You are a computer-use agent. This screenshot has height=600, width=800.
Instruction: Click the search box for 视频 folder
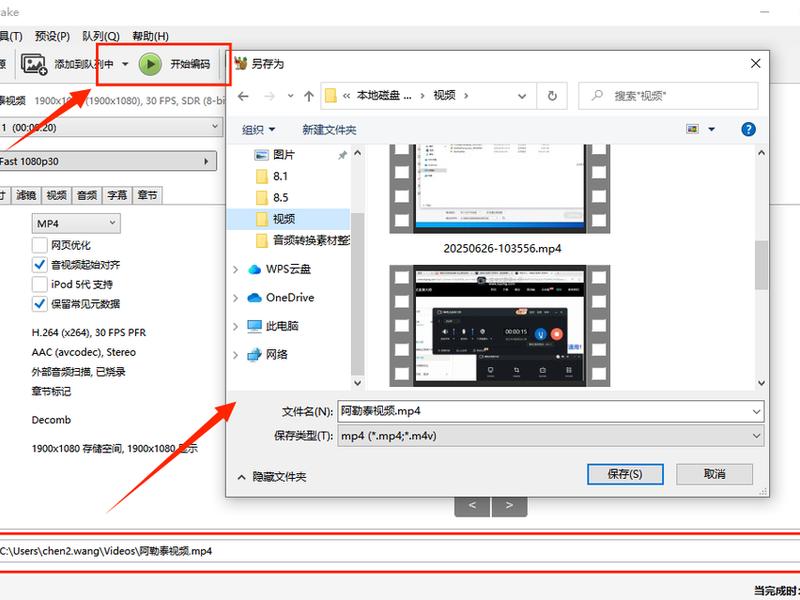(668, 96)
